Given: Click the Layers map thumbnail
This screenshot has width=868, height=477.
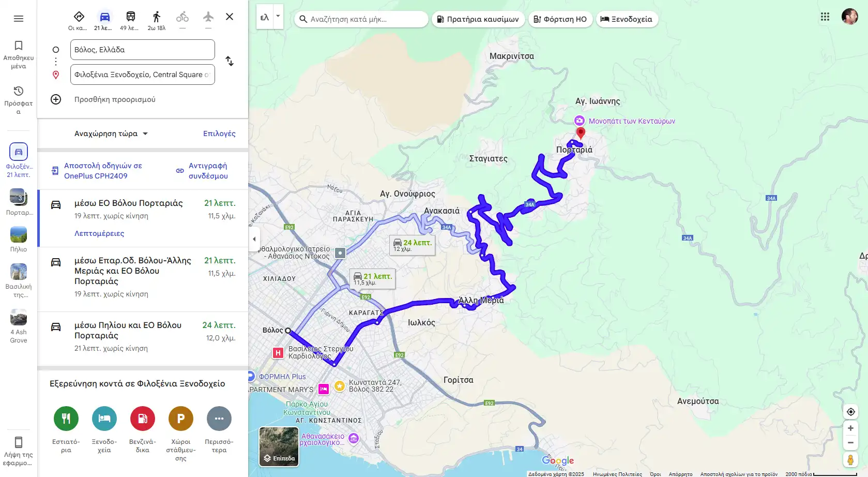Looking at the screenshot, I should (x=279, y=446).
